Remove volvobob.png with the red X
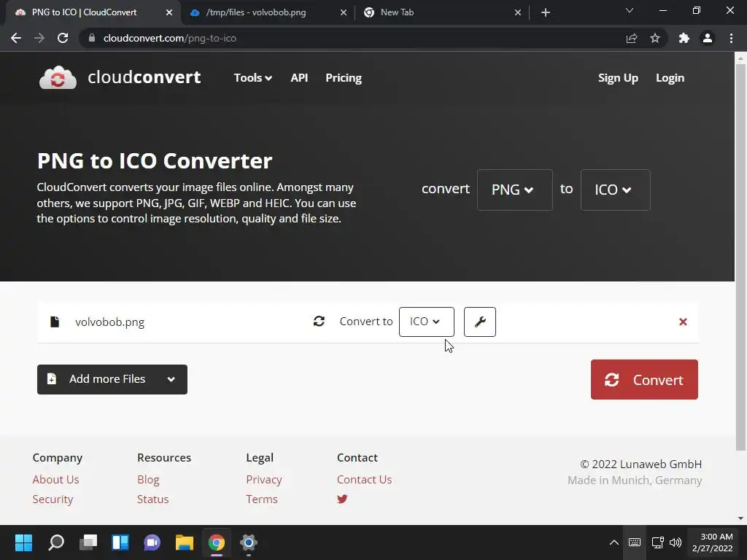This screenshot has height=560, width=747. pyautogui.click(x=683, y=322)
